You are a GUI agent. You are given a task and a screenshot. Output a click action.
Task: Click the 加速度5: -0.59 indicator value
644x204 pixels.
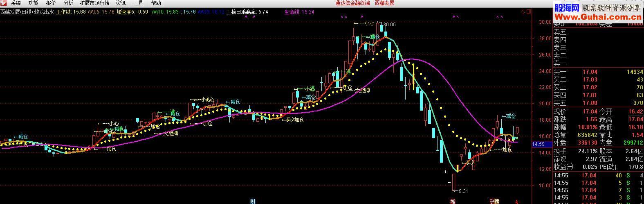[x=132, y=12]
